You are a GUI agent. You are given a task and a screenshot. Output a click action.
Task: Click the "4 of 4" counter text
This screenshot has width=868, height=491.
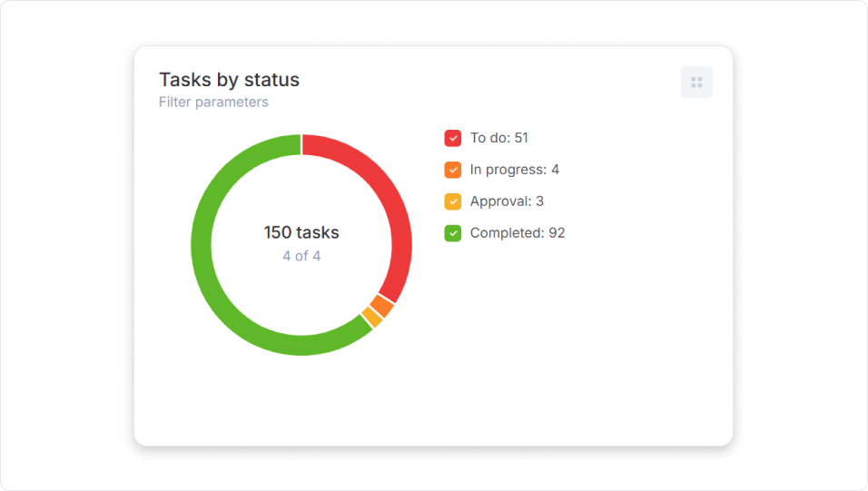click(301, 256)
